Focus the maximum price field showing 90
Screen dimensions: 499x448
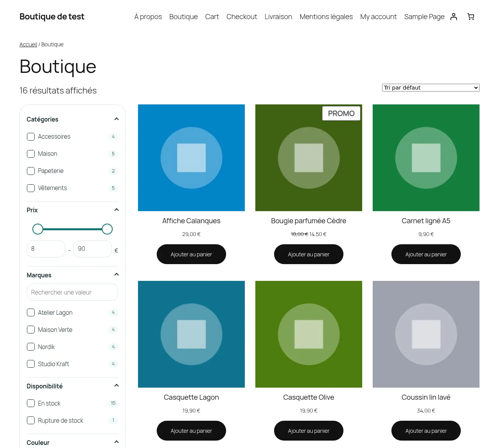[x=92, y=249]
